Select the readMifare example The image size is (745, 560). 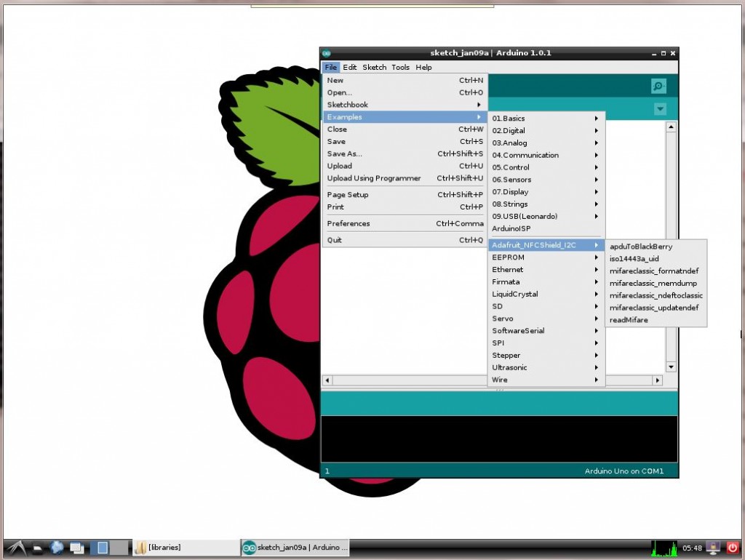tap(629, 320)
